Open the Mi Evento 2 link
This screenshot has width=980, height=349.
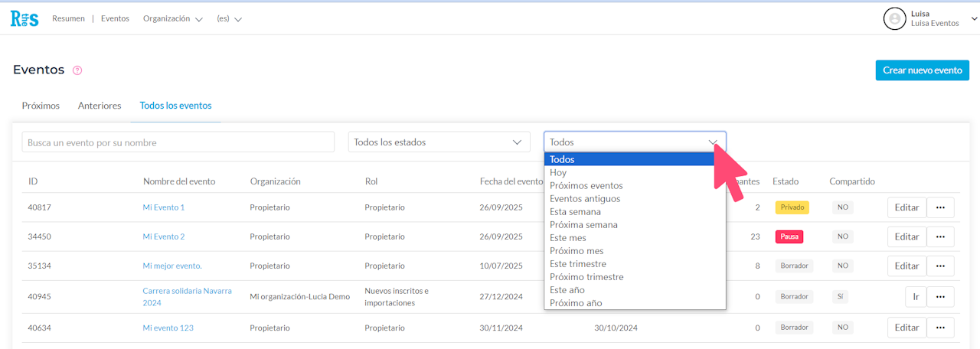tap(164, 236)
